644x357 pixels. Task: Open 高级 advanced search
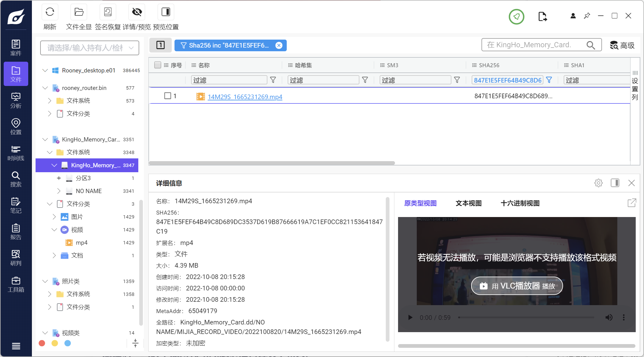coord(622,45)
